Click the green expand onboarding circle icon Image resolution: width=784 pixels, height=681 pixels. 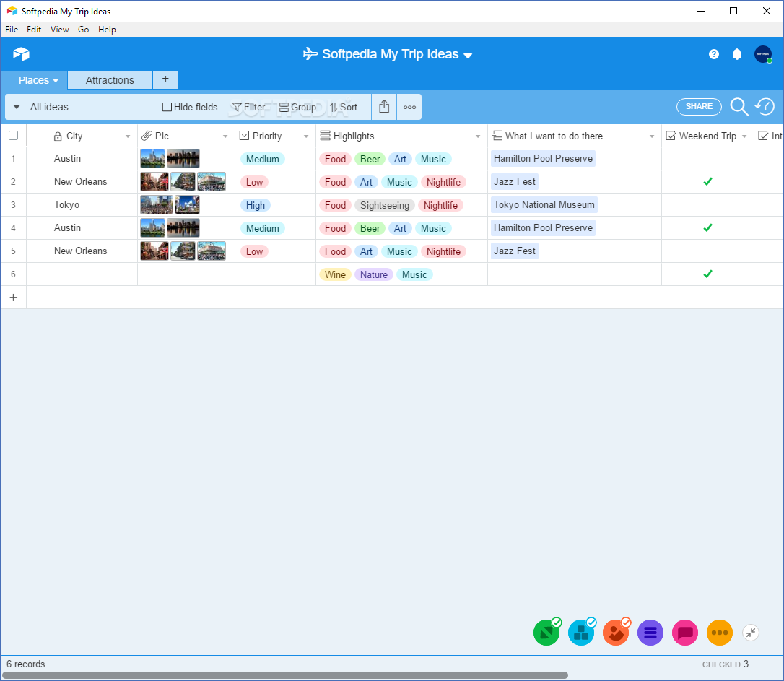coord(546,633)
